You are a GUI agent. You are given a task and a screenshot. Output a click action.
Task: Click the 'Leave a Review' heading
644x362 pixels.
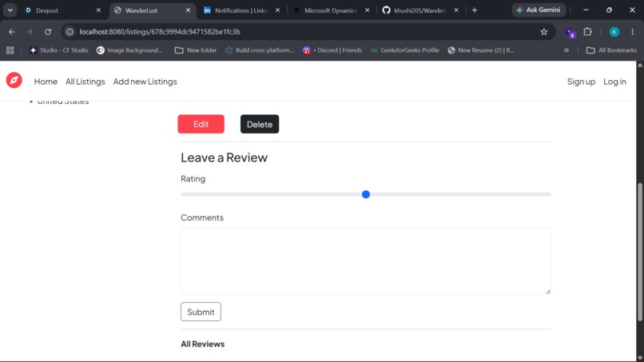[x=224, y=157]
